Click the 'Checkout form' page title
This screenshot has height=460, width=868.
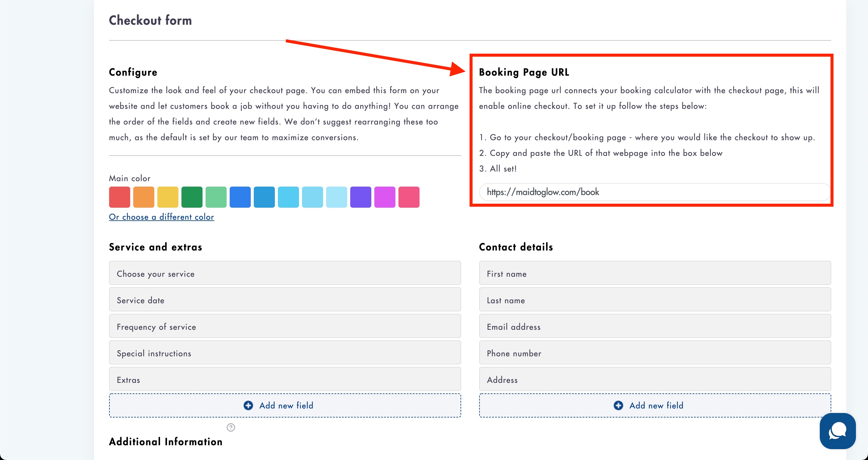point(150,20)
